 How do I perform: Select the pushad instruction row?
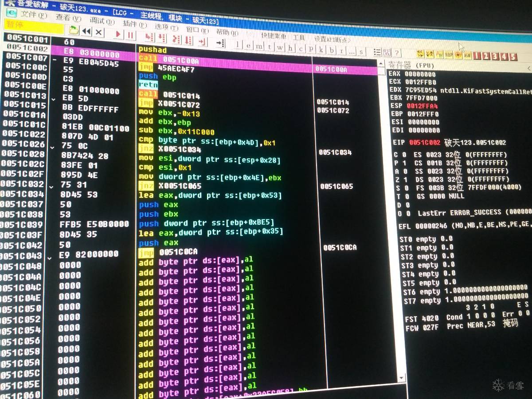click(x=153, y=49)
